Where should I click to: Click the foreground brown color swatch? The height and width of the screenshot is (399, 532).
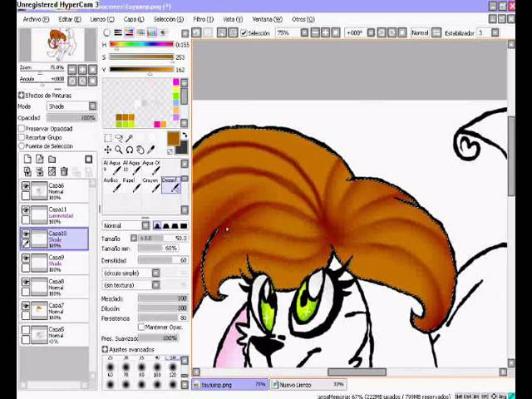pyautogui.click(x=174, y=138)
